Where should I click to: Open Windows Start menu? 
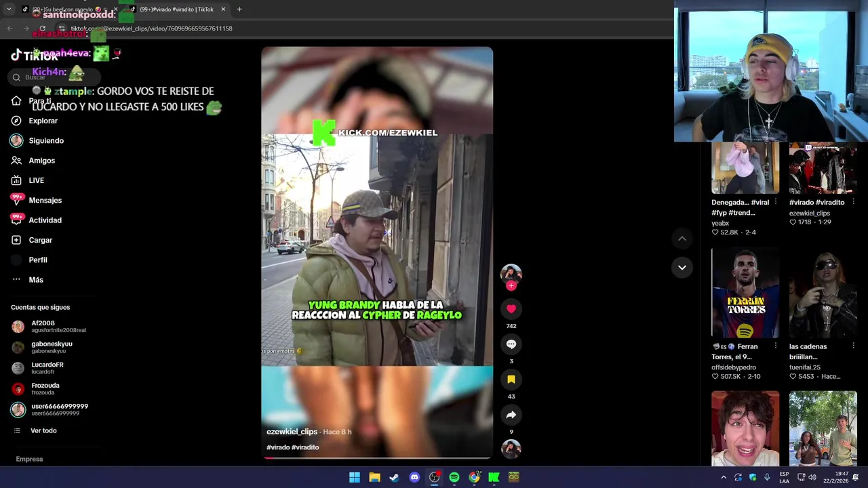(x=355, y=477)
